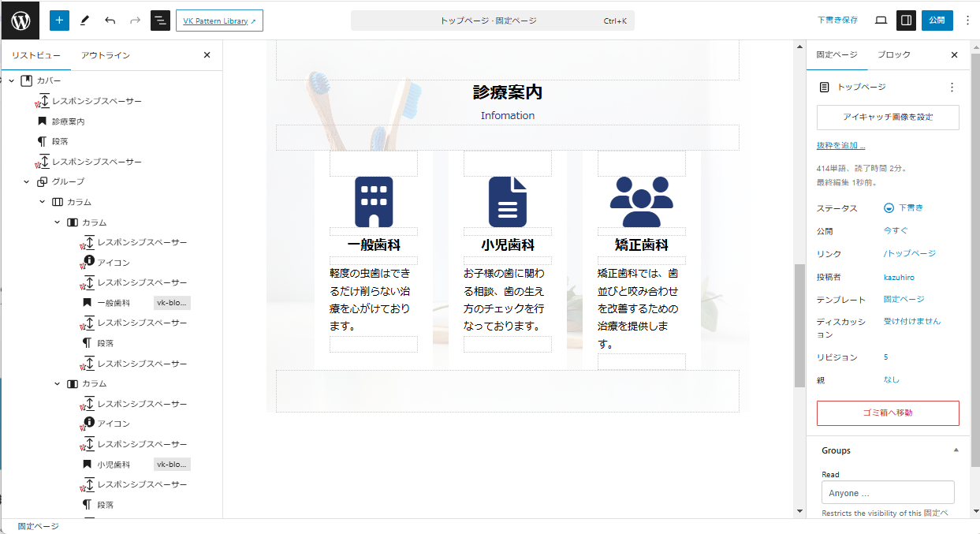
Task: Click the Read groups input field
Action: 888,493
